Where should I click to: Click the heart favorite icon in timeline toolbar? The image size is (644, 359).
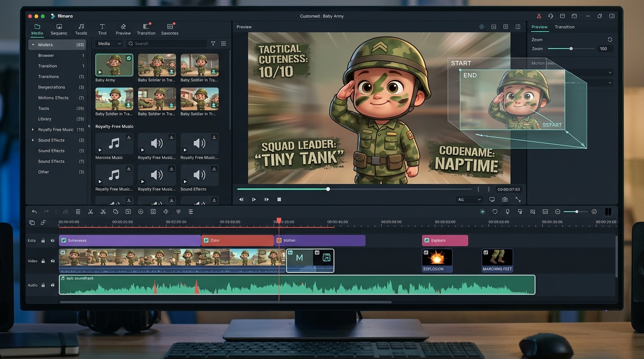(x=495, y=212)
